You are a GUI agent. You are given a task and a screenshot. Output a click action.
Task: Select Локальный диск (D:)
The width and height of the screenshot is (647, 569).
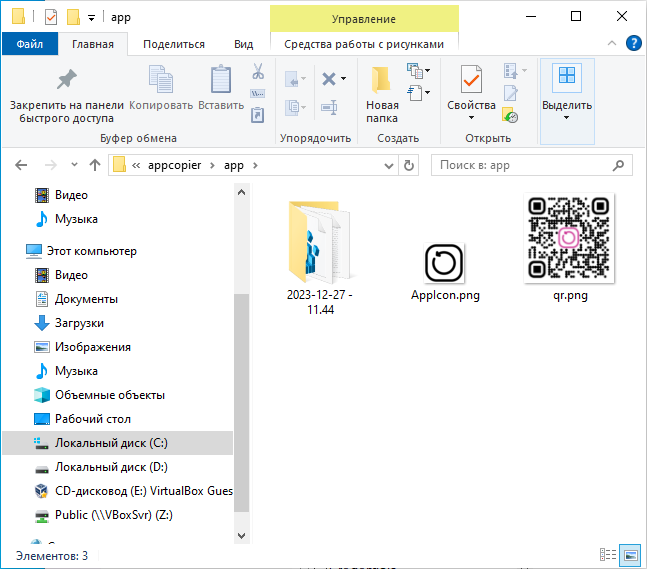point(101,467)
